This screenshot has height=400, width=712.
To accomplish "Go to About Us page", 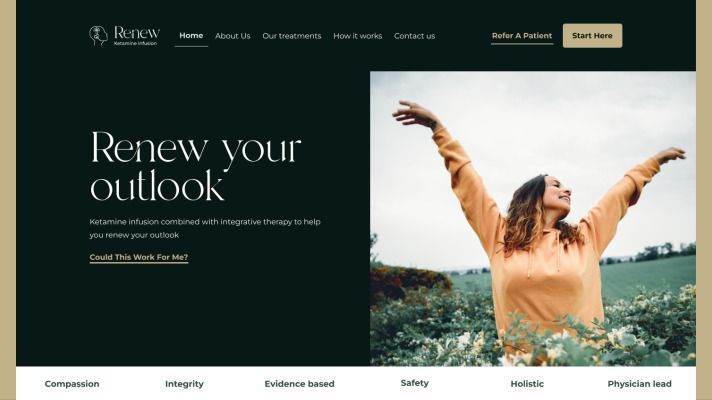I will 232,36.
